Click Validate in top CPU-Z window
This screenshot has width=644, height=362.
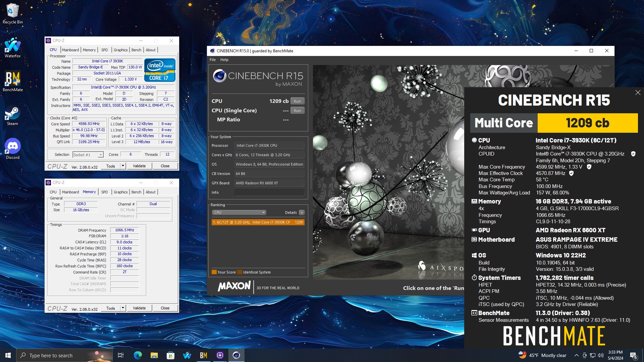(x=139, y=166)
